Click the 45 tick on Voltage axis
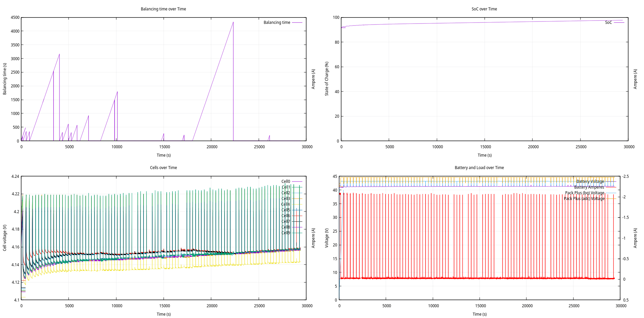This screenshot has width=644, height=318. tap(335, 176)
